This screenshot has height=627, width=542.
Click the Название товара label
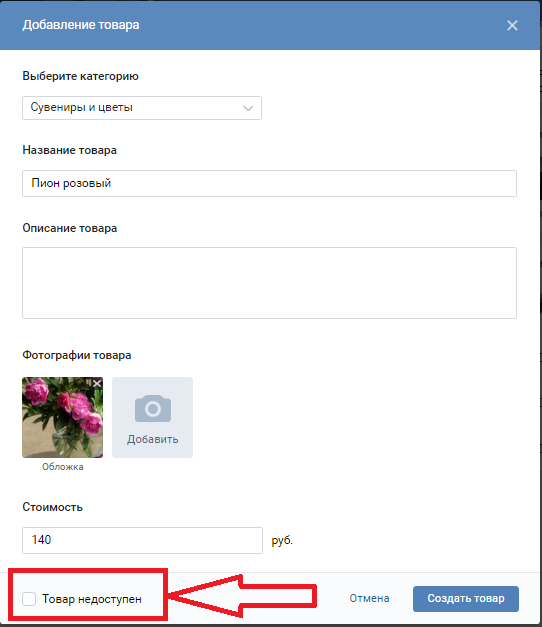click(x=70, y=150)
